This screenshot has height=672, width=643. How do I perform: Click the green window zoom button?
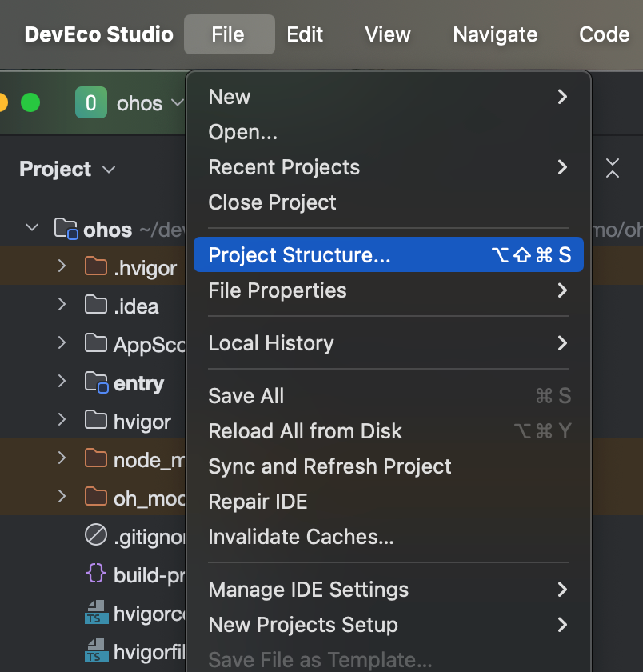(x=30, y=103)
